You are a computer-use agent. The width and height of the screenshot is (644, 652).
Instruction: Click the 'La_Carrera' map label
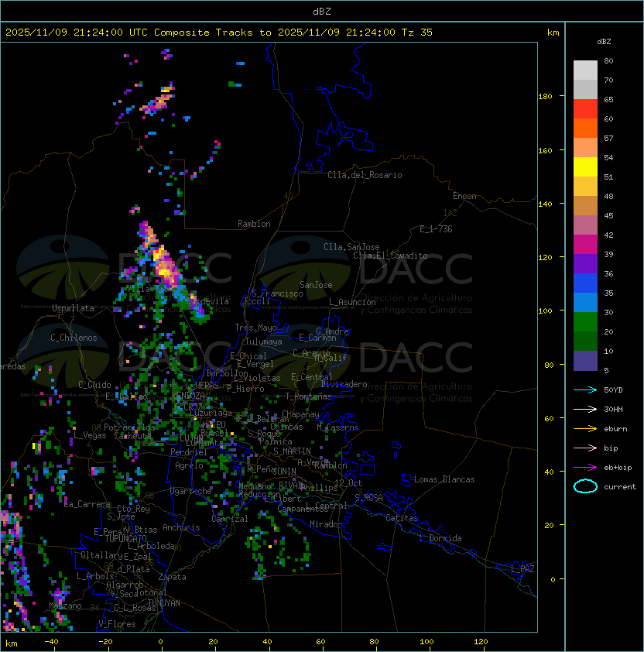click(x=87, y=504)
